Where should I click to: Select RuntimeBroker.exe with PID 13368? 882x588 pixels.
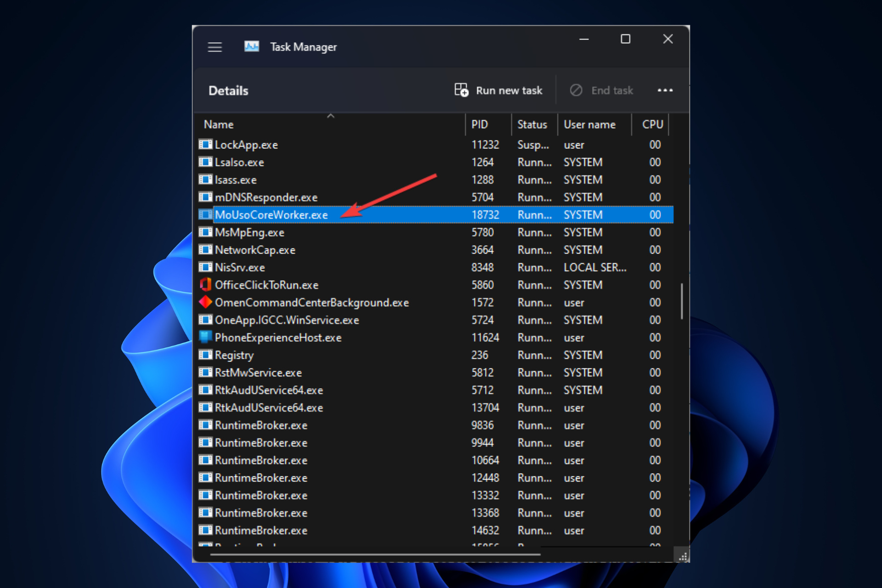[261, 513]
